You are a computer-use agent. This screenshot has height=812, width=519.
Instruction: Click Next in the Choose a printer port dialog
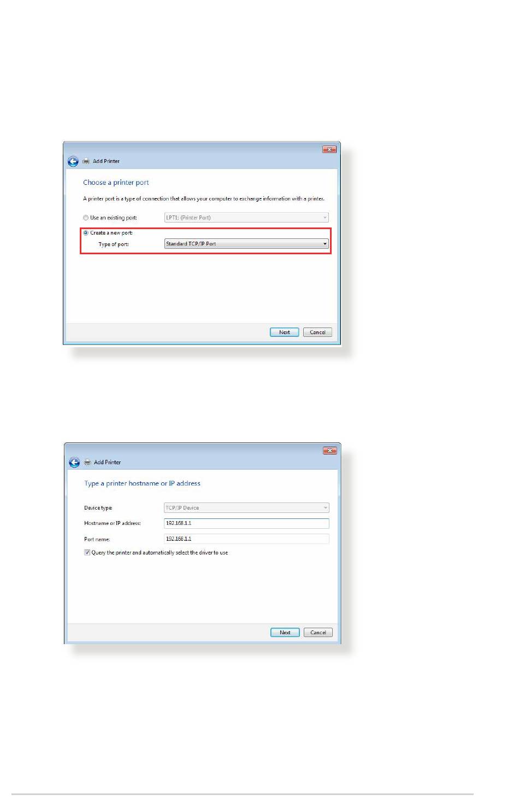285,332
